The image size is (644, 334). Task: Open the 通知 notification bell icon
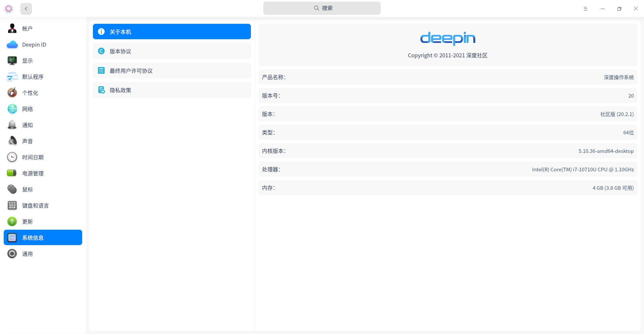coord(12,125)
